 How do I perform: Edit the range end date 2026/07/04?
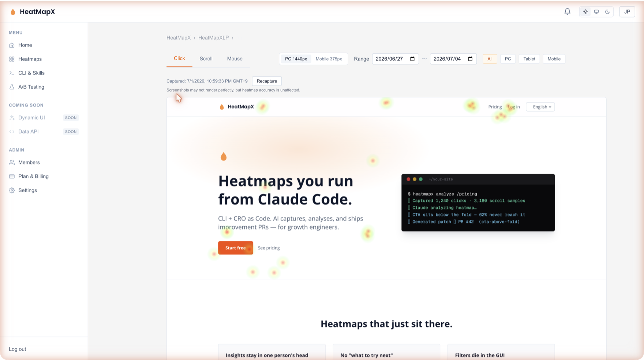click(x=447, y=59)
